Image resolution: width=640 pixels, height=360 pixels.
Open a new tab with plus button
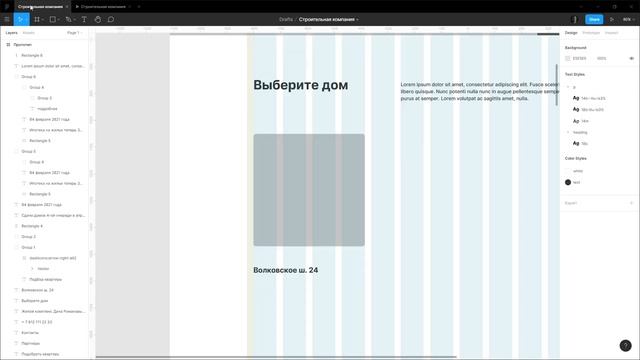(x=139, y=7)
